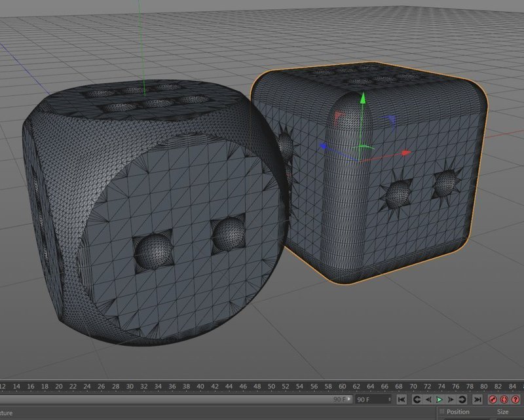
Task: Click frame 70 on the timeline ruler
Action: 413,387
